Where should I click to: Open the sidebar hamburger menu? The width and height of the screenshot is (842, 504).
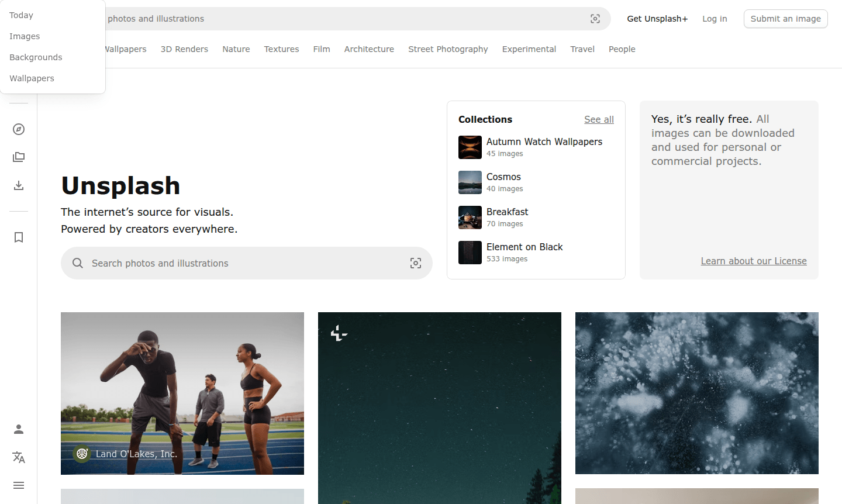[x=18, y=485]
